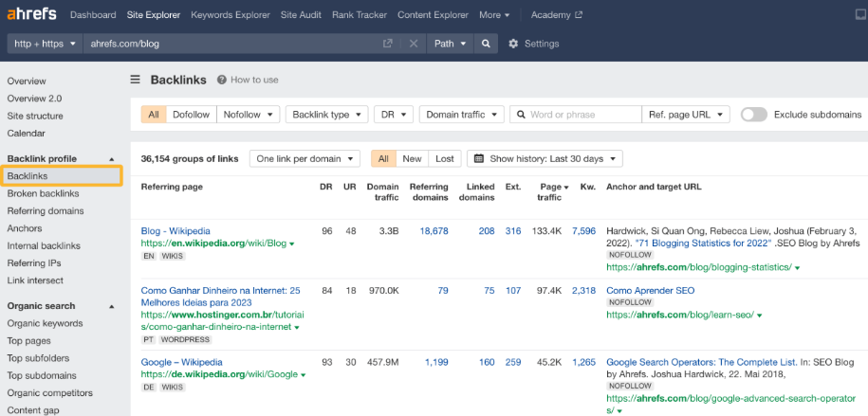Image resolution: width=868 pixels, height=416 pixels.
Task: Click the monitor icon at top right
Action: pyautogui.click(x=860, y=15)
